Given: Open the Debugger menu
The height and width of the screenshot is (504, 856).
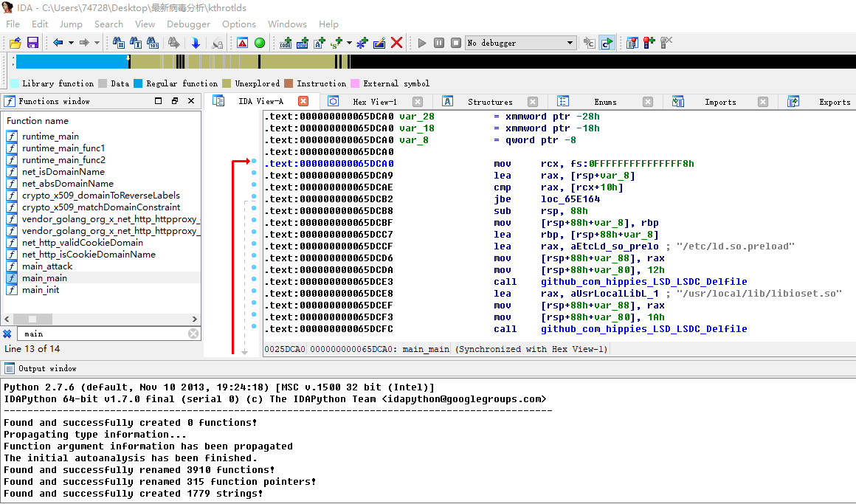Looking at the screenshot, I should tap(188, 24).
